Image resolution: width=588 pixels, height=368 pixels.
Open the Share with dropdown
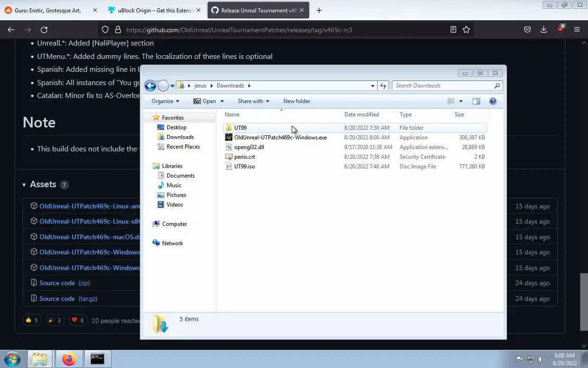point(253,101)
